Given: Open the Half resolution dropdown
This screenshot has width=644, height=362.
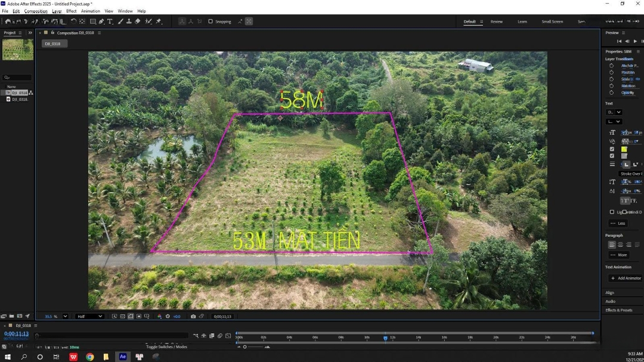Looking at the screenshot, I should tap(91, 316).
